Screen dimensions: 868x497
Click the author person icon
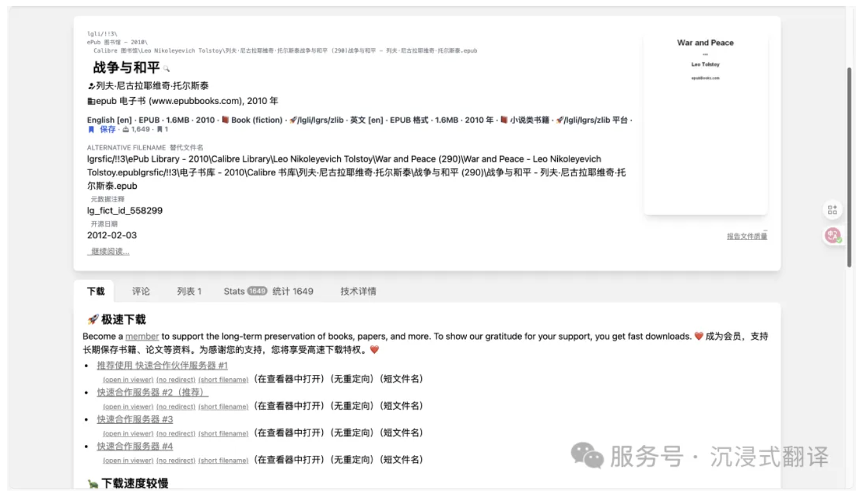(x=91, y=86)
